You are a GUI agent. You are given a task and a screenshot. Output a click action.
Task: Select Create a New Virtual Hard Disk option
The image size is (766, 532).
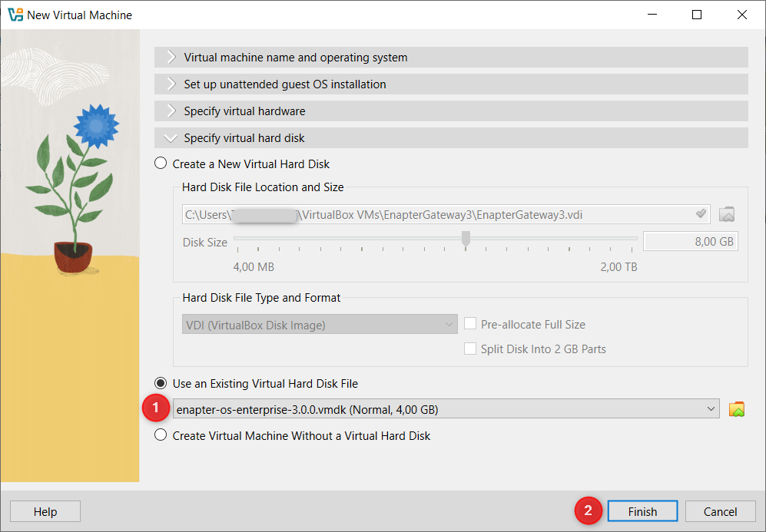click(161, 163)
